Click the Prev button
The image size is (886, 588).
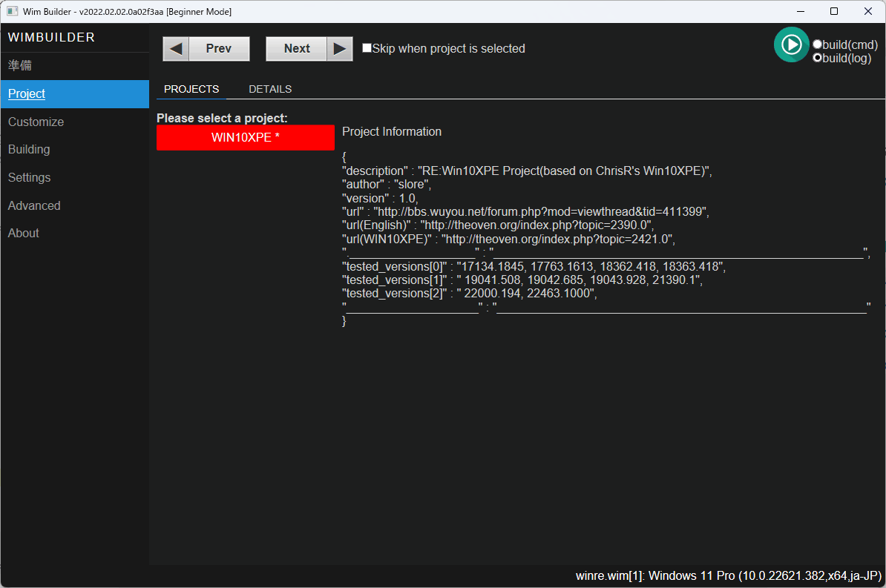coord(218,48)
